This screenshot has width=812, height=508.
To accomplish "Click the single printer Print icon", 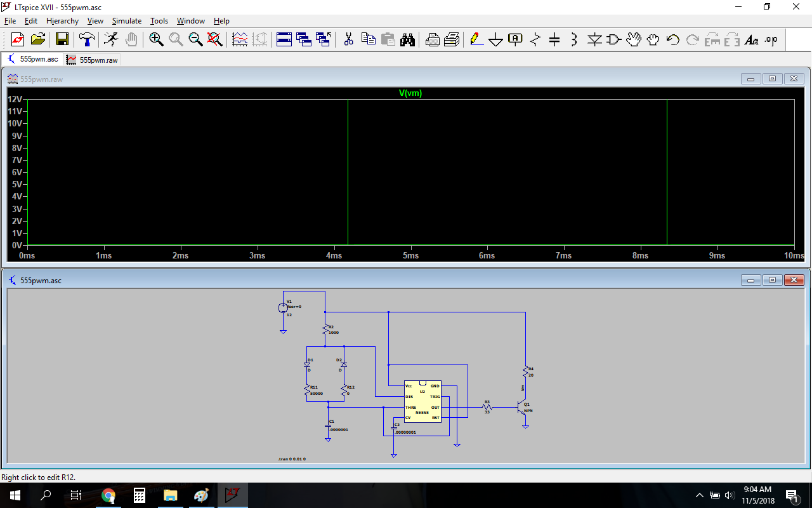I will [x=432, y=39].
